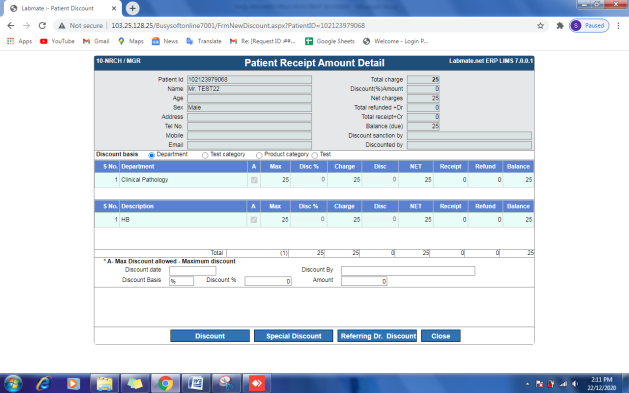Click the Clinical Pathology department cell
This screenshot has height=393, width=629.
[183, 180]
